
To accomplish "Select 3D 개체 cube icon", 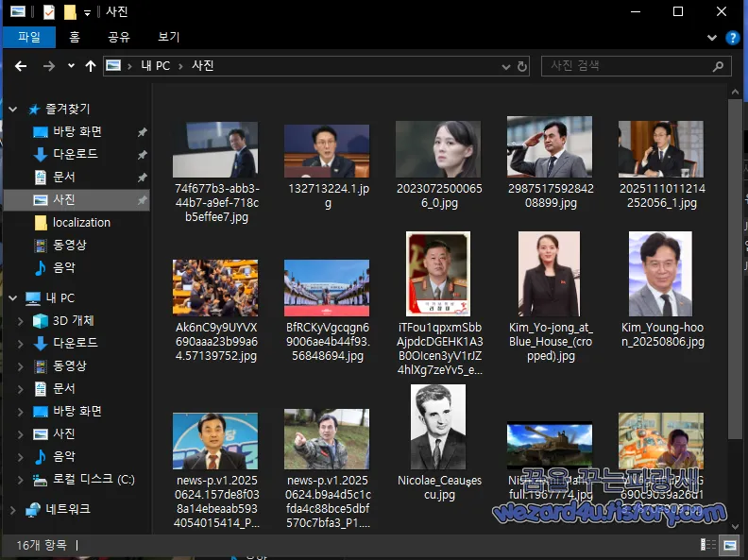I will tap(40, 321).
